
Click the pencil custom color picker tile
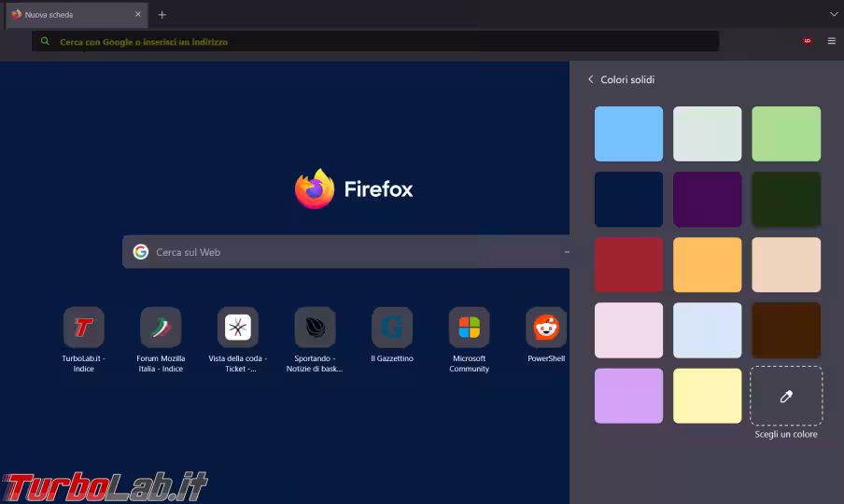786,396
